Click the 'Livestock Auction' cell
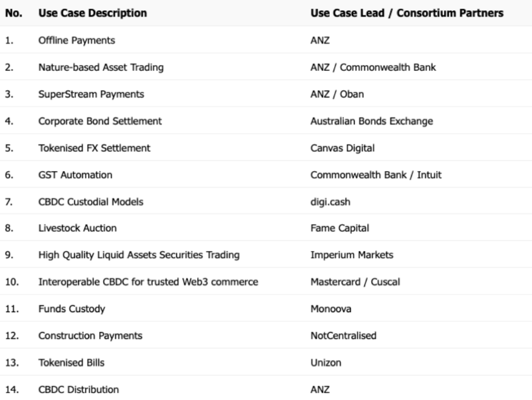Image resolution: width=532 pixels, height=400 pixels. [78, 228]
